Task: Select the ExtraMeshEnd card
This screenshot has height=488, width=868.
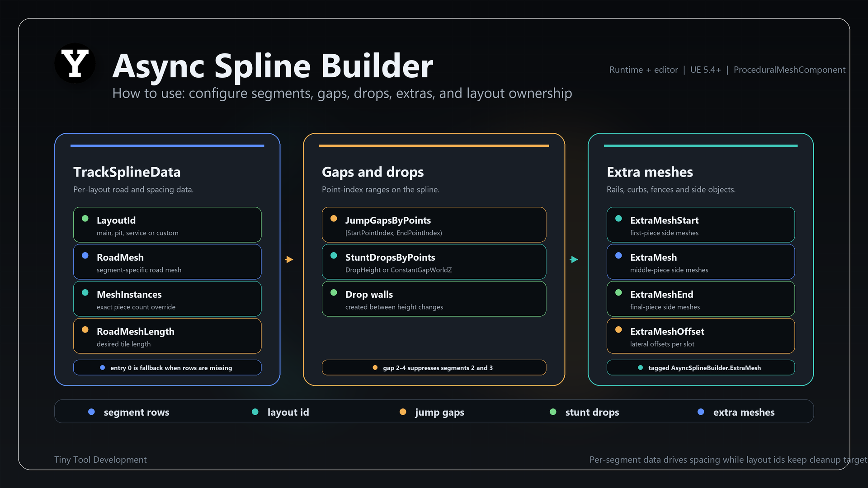Action: click(701, 299)
